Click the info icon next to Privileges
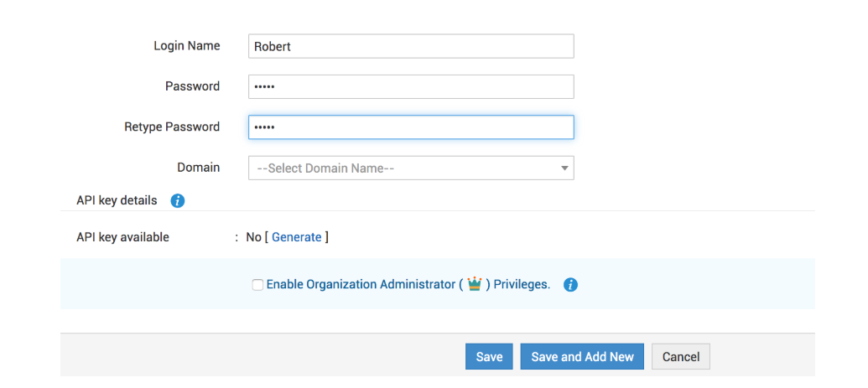868x388 pixels. click(570, 285)
